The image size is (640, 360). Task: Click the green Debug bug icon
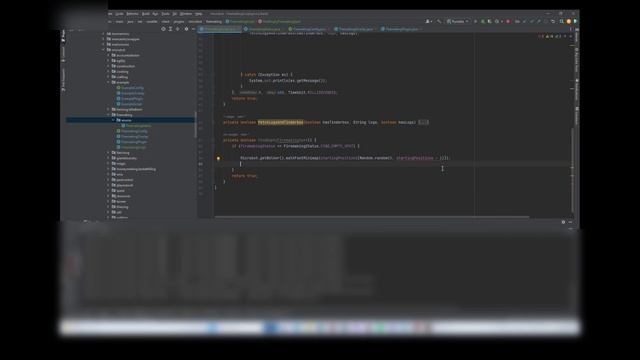pos(482,21)
